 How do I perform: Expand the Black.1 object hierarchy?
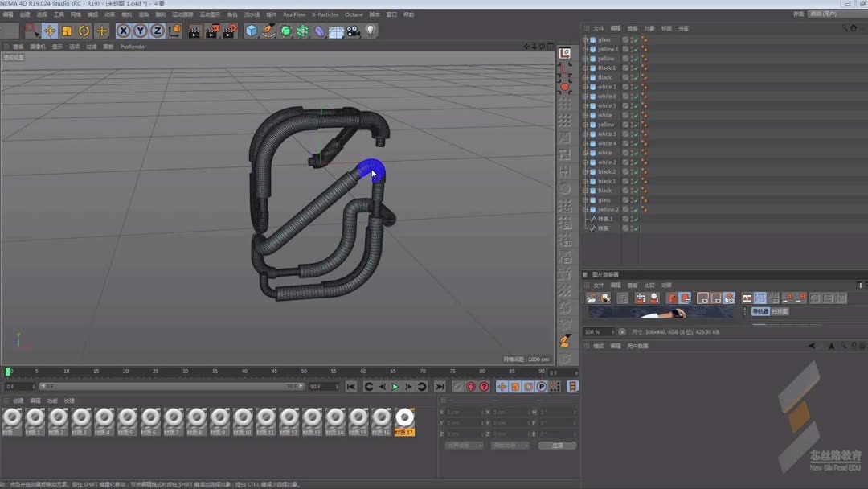[x=586, y=68]
